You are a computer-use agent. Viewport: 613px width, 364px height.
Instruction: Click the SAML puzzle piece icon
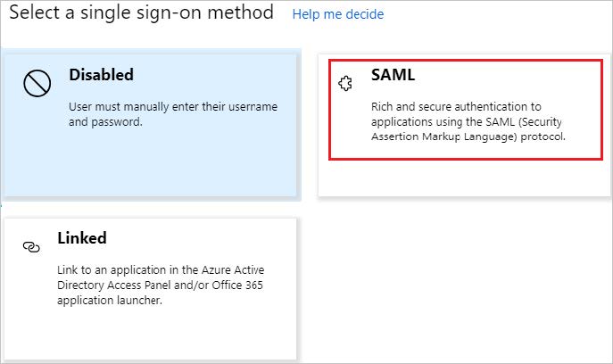pos(344,84)
